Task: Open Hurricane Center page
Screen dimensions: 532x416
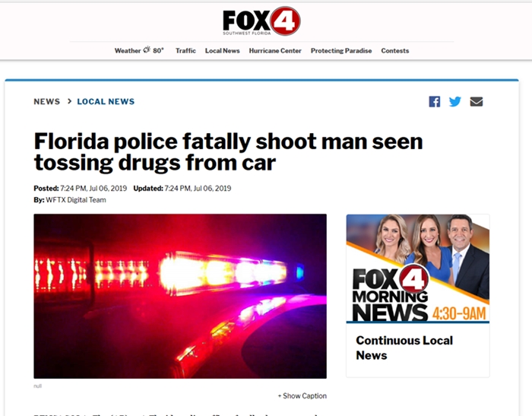Action: tap(275, 51)
